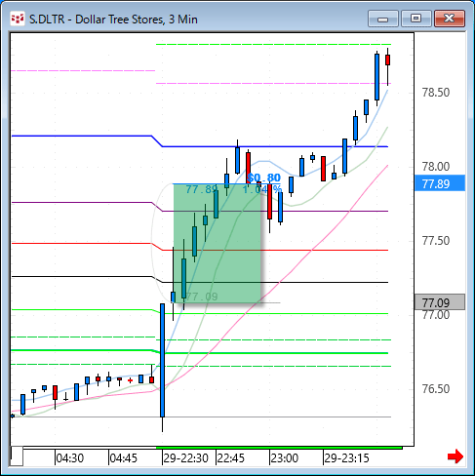Click the 04:45 time axis label

(x=124, y=458)
